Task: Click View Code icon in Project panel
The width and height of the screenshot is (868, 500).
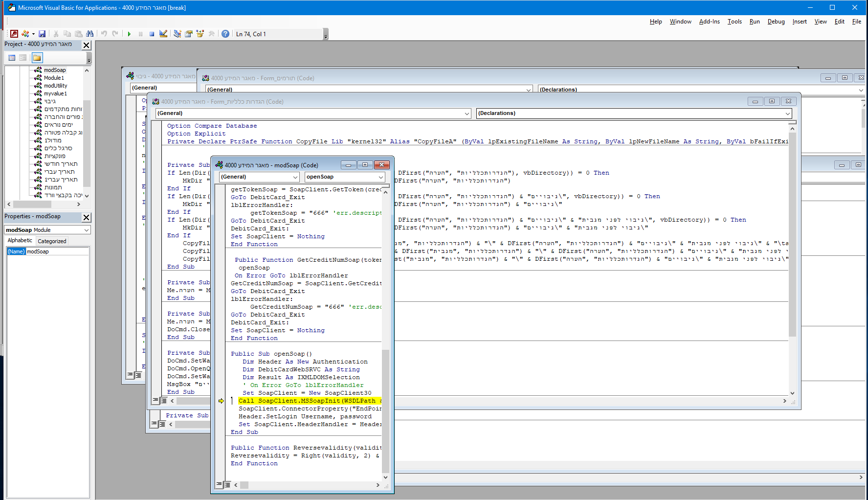Action: click(12, 58)
